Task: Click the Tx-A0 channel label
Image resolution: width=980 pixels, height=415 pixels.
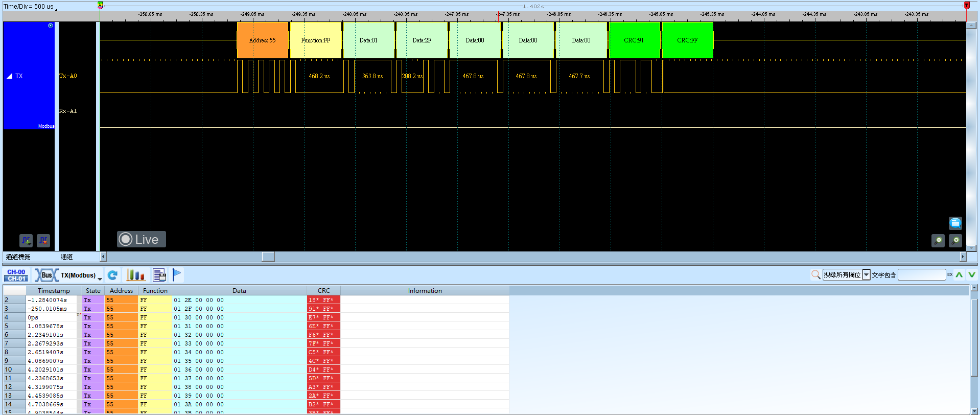Action: [x=68, y=76]
